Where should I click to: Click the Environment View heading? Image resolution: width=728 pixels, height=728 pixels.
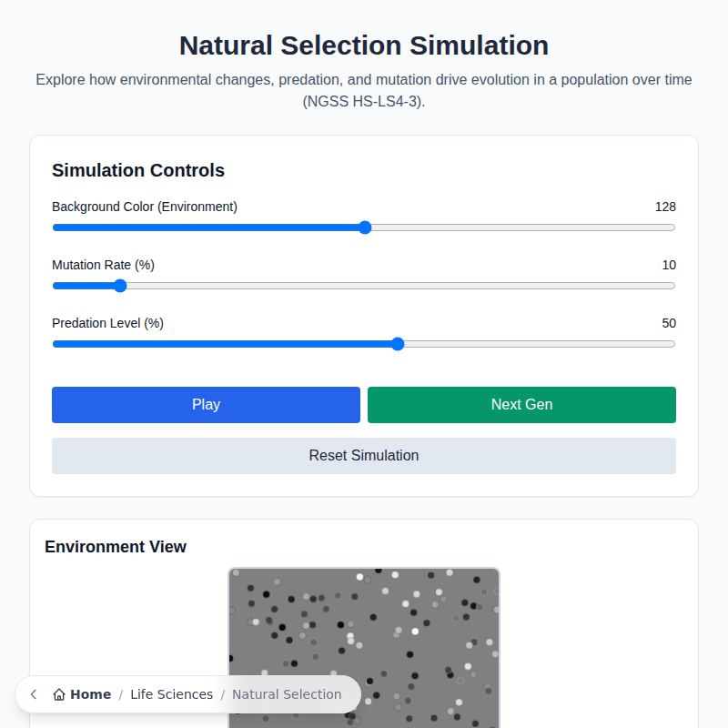tap(115, 547)
